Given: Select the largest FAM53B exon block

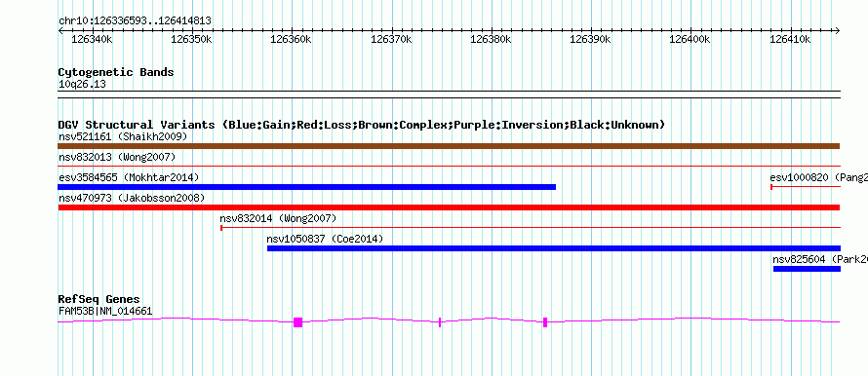Looking at the screenshot, I should (x=297, y=322).
